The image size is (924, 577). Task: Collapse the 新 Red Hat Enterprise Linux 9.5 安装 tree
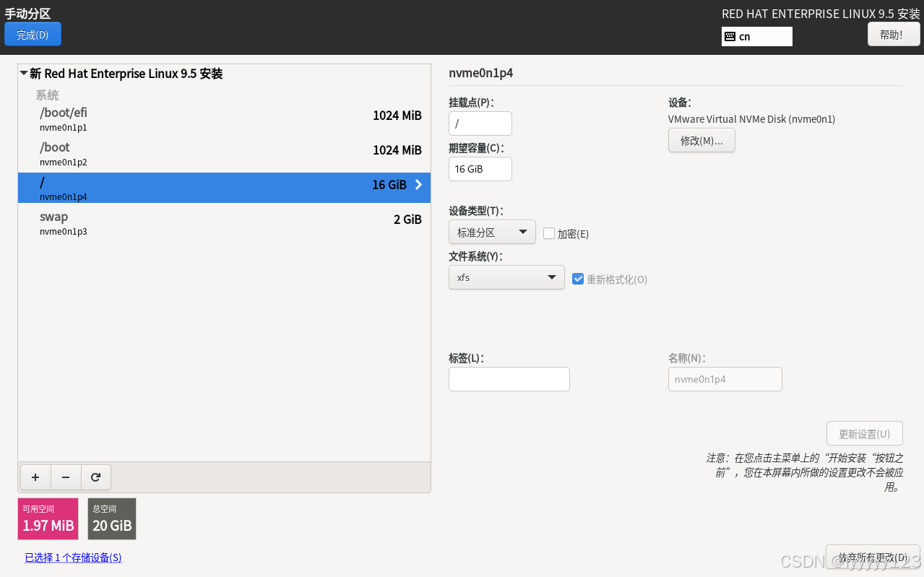[x=23, y=73]
